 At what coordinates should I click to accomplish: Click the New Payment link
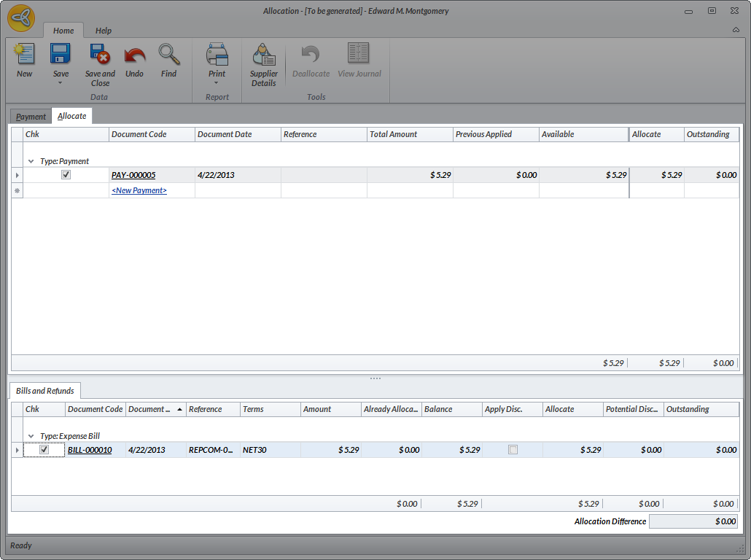139,190
